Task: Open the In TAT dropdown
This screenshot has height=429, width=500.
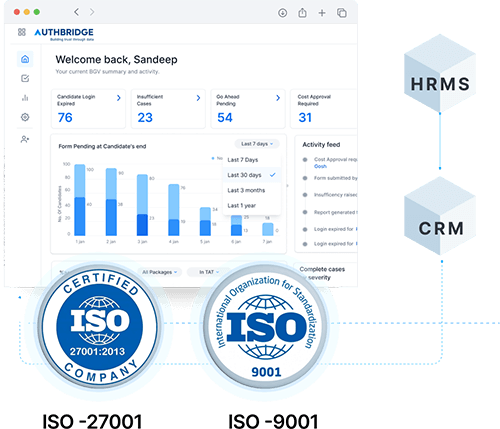Action: click(209, 272)
